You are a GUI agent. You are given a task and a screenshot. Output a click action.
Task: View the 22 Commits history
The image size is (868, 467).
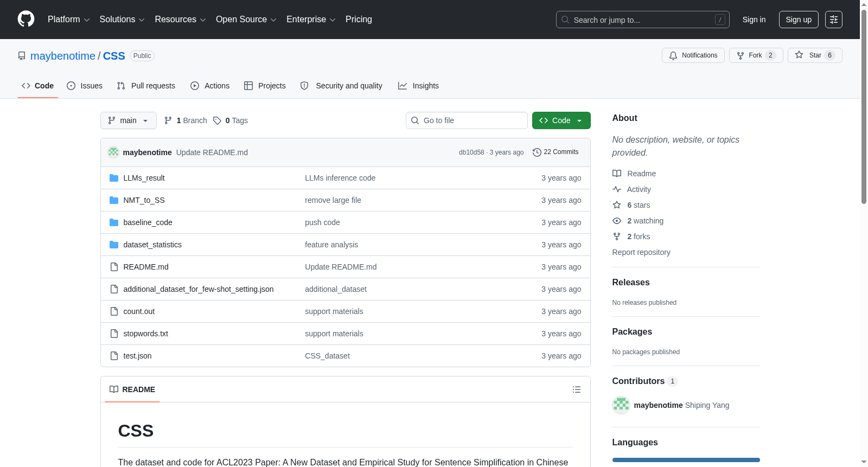[556, 152]
